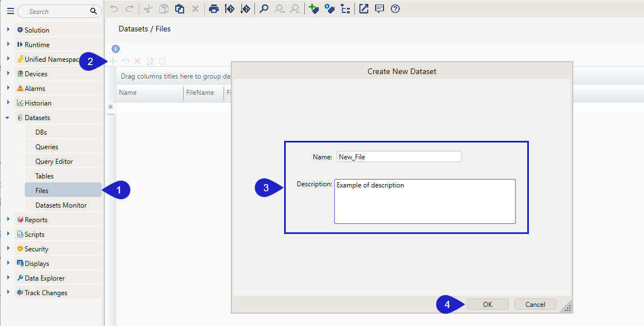Expand the Alarms tree node
Image resolution: width=644 pixels, height=326 pixels.
8,88
